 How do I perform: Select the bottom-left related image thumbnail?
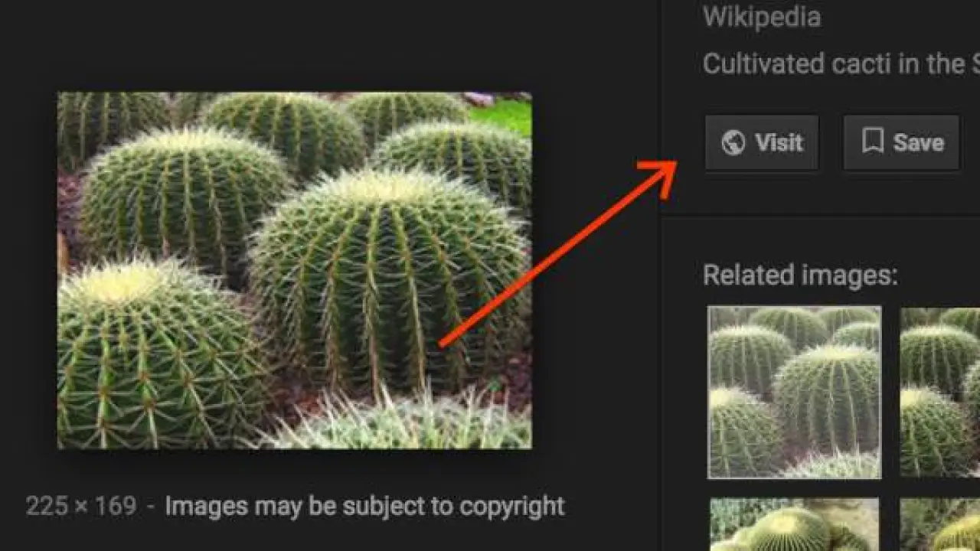pos(794,525)
